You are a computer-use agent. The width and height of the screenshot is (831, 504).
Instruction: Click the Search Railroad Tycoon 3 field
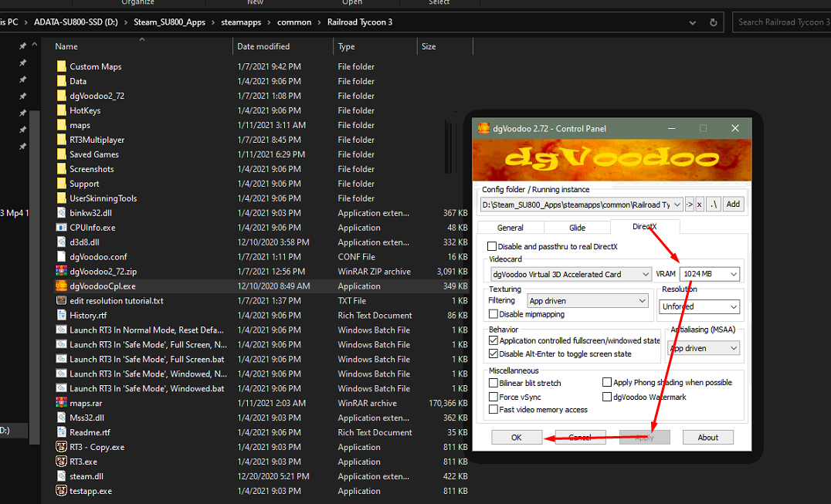[782, 22]
